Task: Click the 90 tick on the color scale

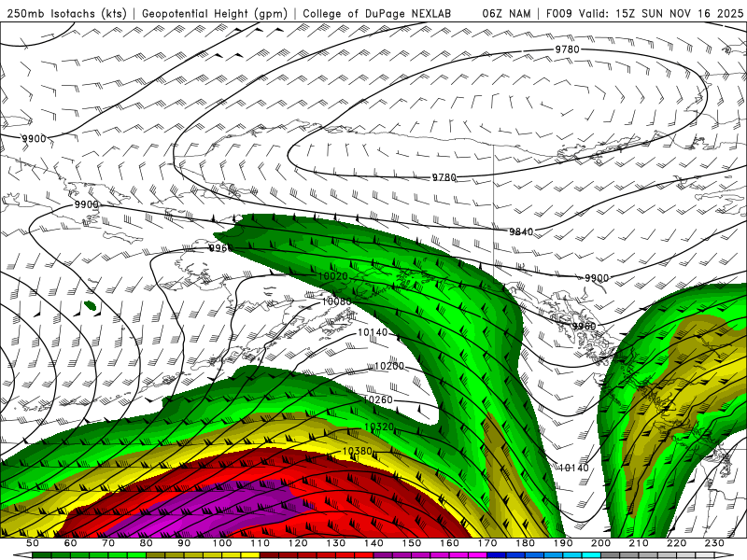Action: point(184,543)
